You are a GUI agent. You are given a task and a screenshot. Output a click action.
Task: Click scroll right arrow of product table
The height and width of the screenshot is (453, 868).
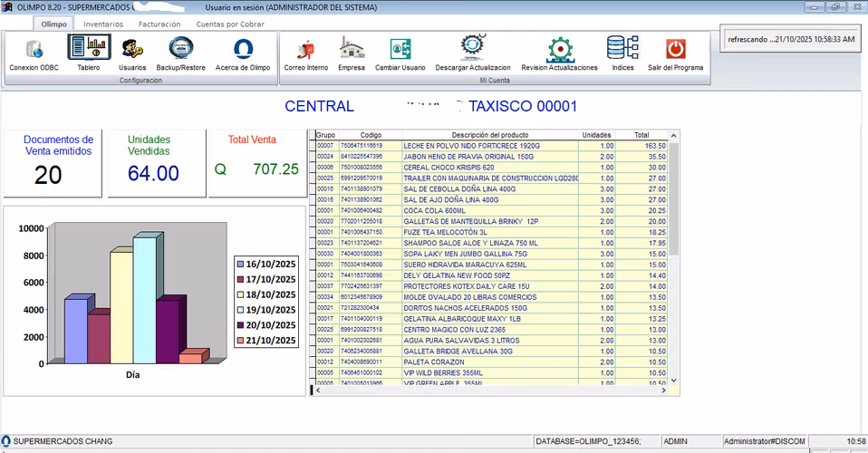[664, 390]
